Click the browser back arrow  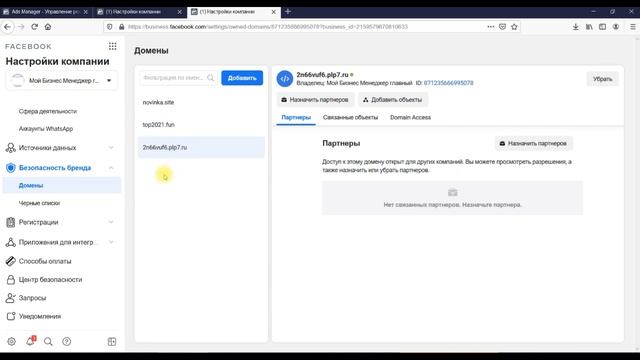8,27
